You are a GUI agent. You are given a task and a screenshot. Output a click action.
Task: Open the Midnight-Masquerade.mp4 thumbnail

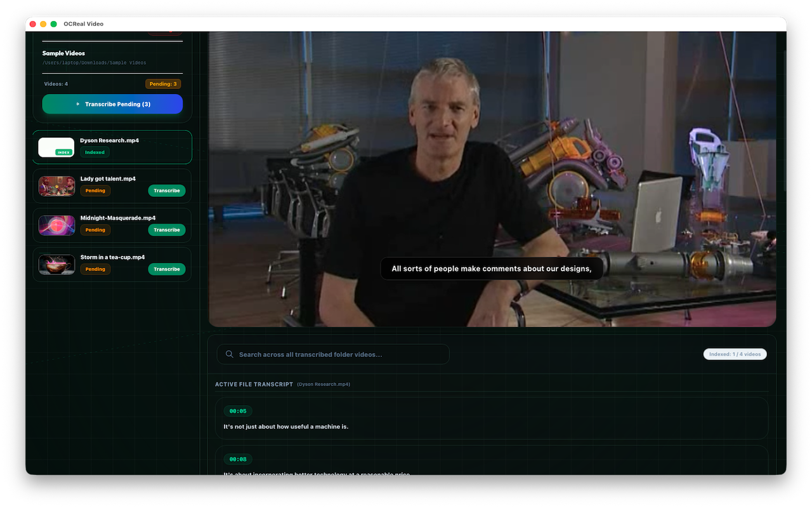coord(56,225)
